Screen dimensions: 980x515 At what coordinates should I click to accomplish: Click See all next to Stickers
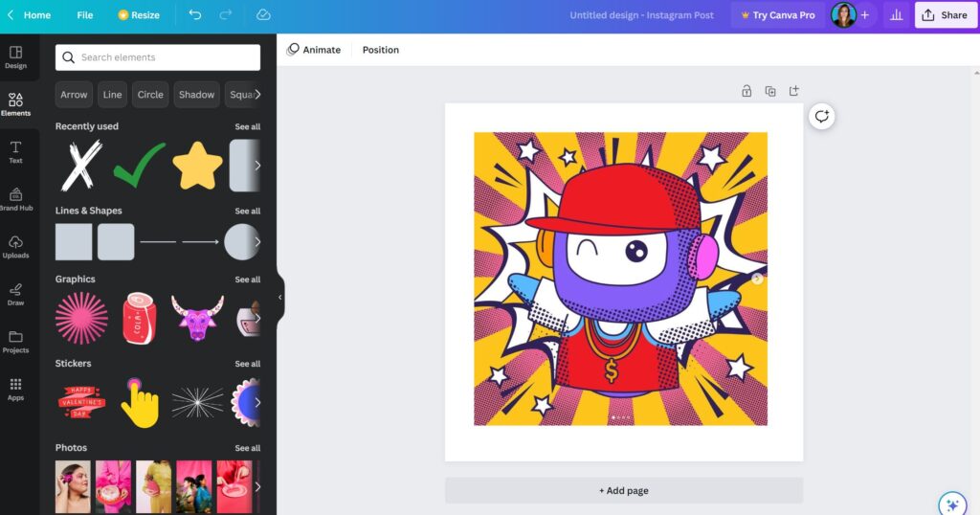point(248,364)
